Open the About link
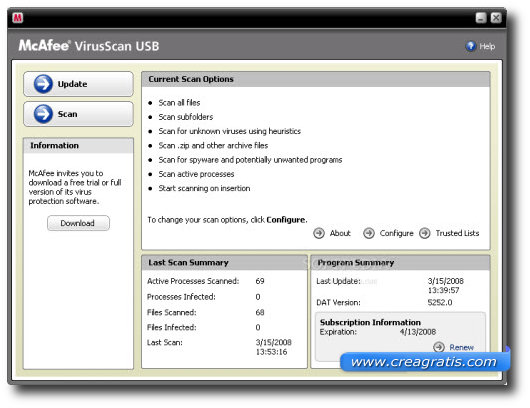This screenshot has height=408, width=530. [340, 233]
